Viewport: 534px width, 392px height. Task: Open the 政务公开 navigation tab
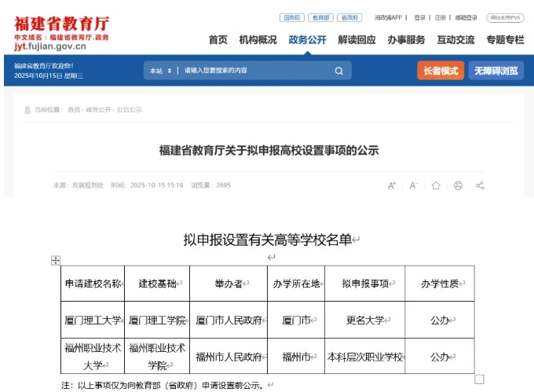click(307, 40)
